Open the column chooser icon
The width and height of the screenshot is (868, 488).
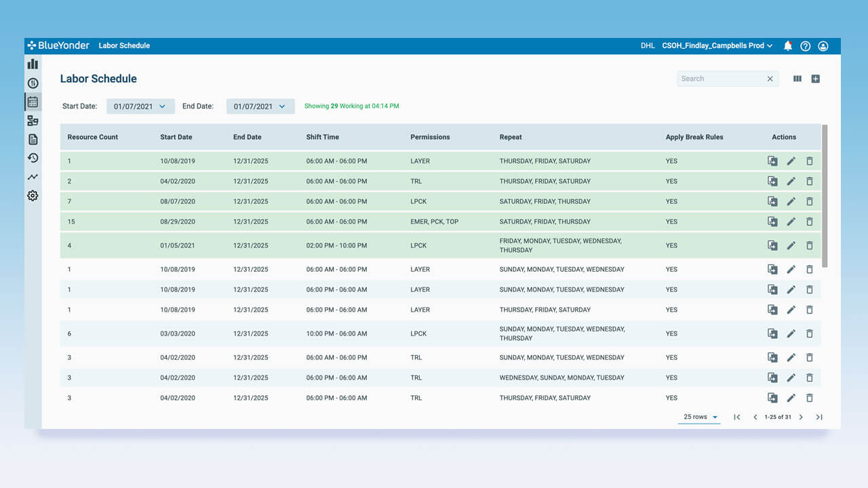coord(797,79)
